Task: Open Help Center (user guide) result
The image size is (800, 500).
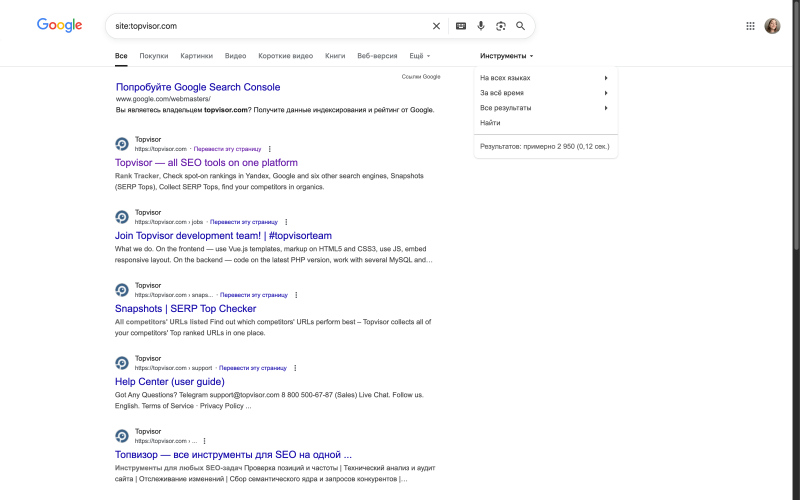Action: (169, 382)
